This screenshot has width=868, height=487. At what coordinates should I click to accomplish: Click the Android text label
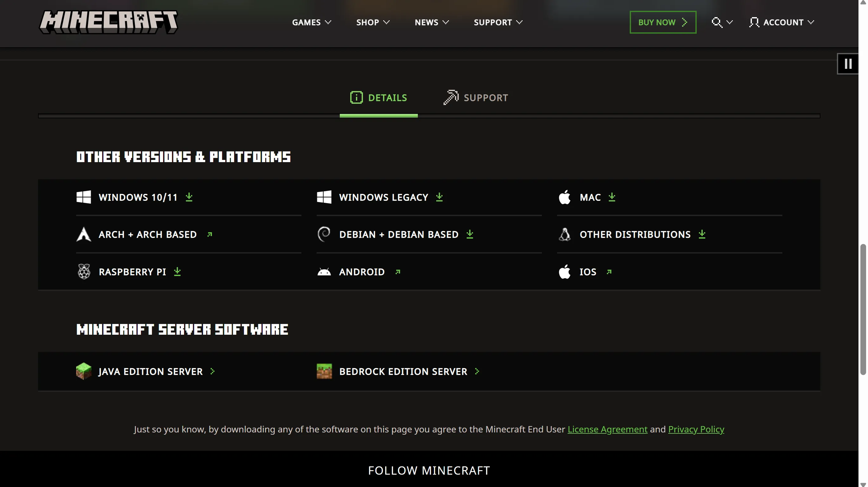362,272
